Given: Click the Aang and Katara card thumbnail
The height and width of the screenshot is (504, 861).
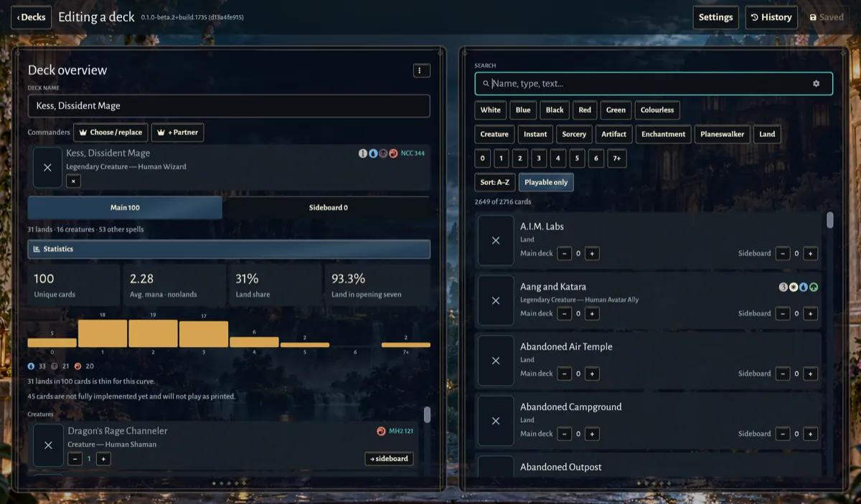Looking at the screenshot, I should (x=496, y=301).
